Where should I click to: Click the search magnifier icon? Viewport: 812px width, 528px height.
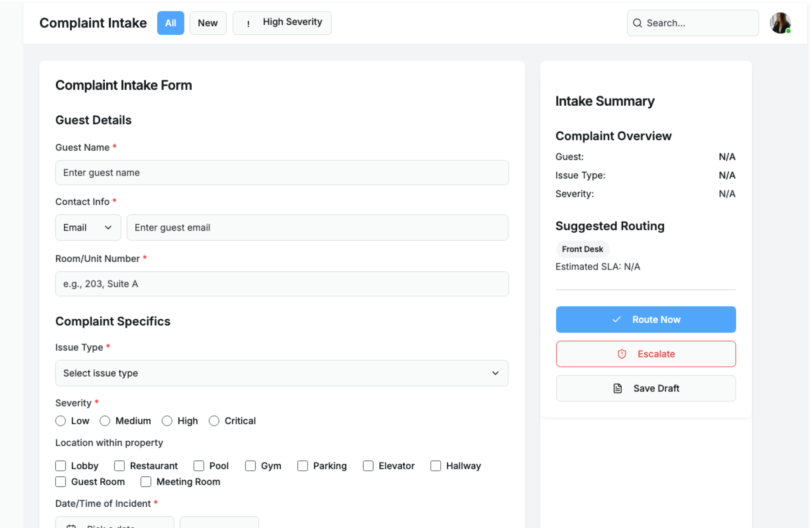[637, 23]
